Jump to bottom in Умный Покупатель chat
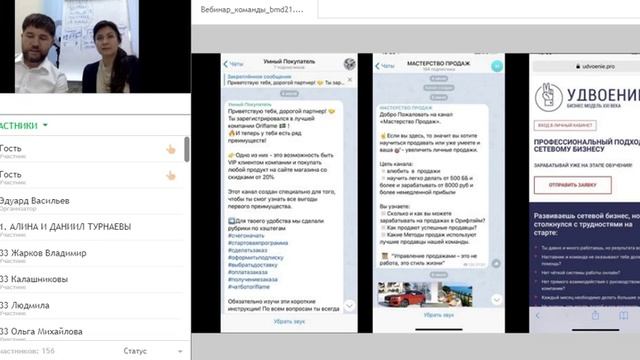 (x=349, y=305)
